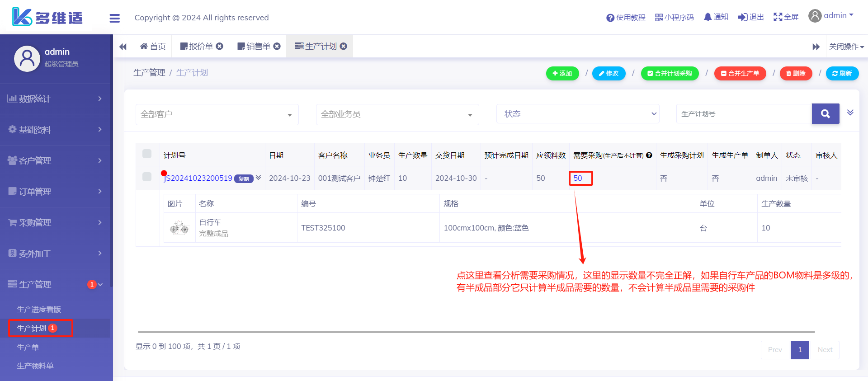Viewport: 868px width, 381px height.
Task: Open the 全部客户 customer dropdown
Action: pyautogui.click(x=217, y=114)
